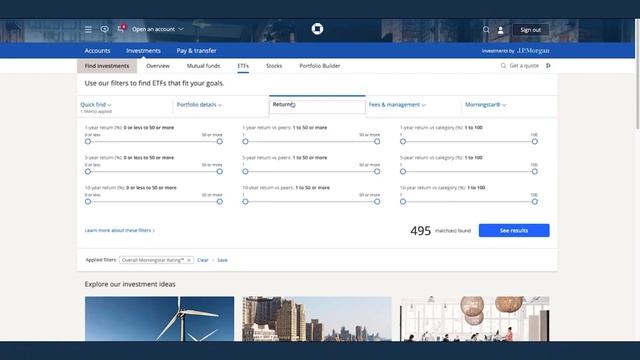Image resolution: width=640 pixels, height=360 pixels.
Task: Select the Find investments tab
Action: tap(107, 66)
